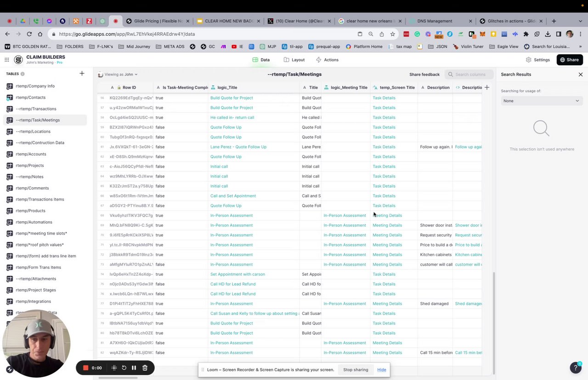Screen dimensions: 588x380
Task: Click the Settings gear icon
Action: [529, 60]
